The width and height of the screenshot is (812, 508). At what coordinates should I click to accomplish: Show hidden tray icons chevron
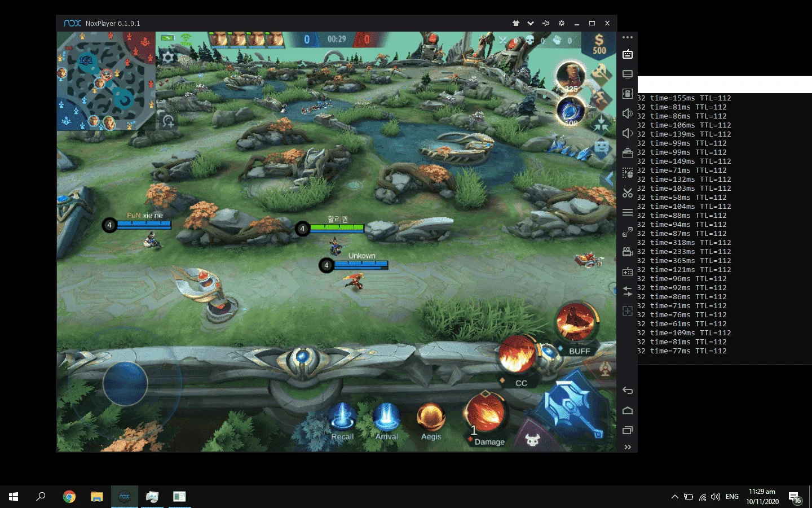click(x=674, y=497)
